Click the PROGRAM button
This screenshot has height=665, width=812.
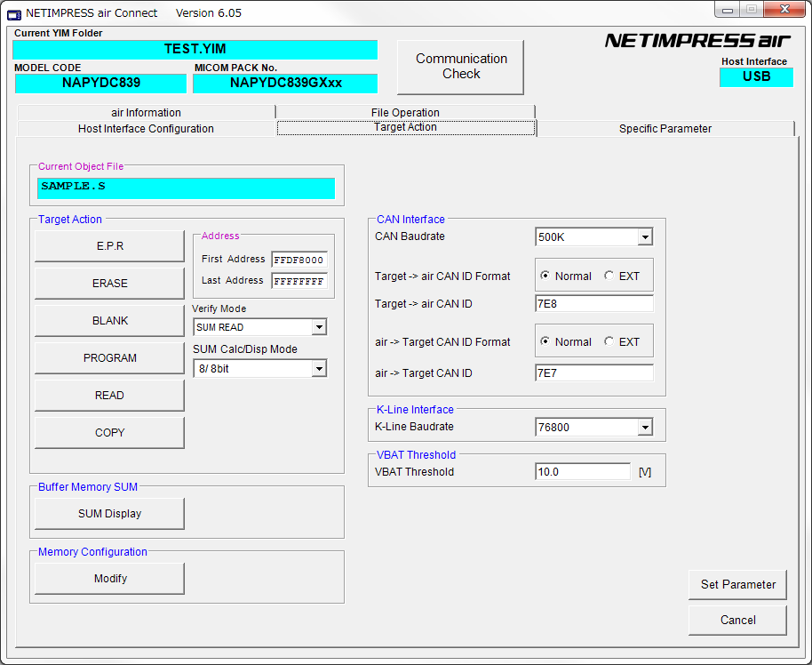(x=110, y=358)
